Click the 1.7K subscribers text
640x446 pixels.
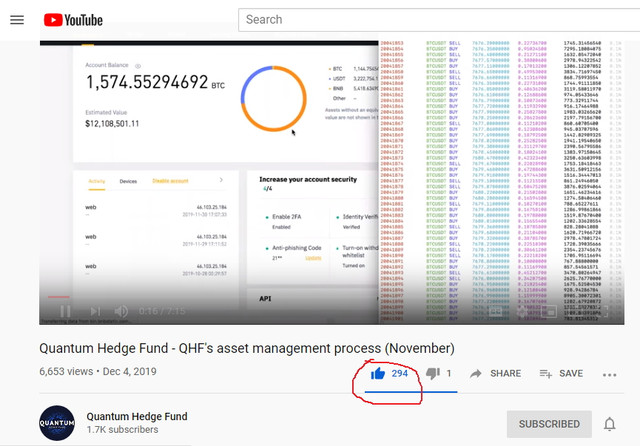pos(122,430)
